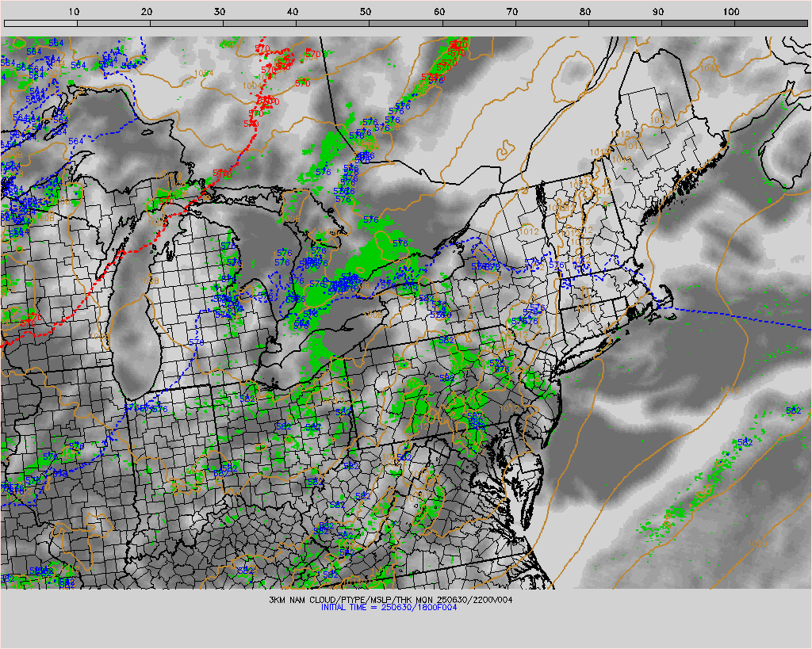Click the cloud scale label 40
Screen dimensions: 812x649
point(293,12)
